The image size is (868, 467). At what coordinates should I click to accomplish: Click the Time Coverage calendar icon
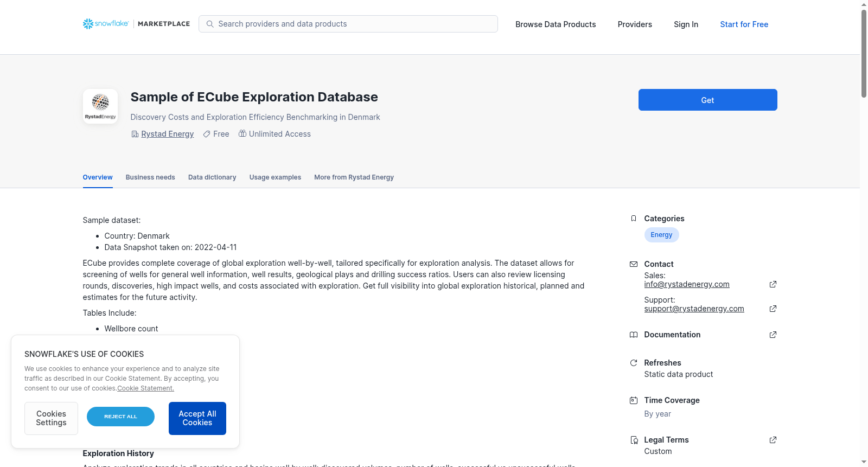pyautogui.click(x=633, y=400)
